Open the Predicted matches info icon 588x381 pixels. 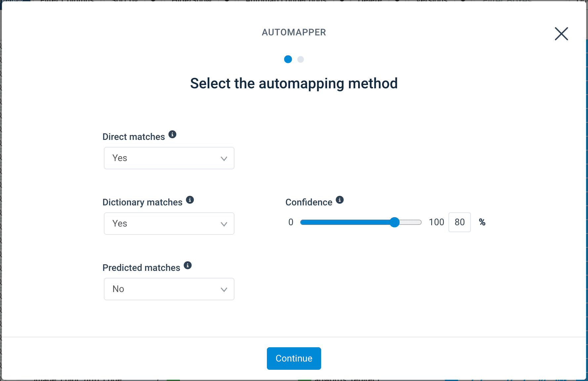click(188, 265)
